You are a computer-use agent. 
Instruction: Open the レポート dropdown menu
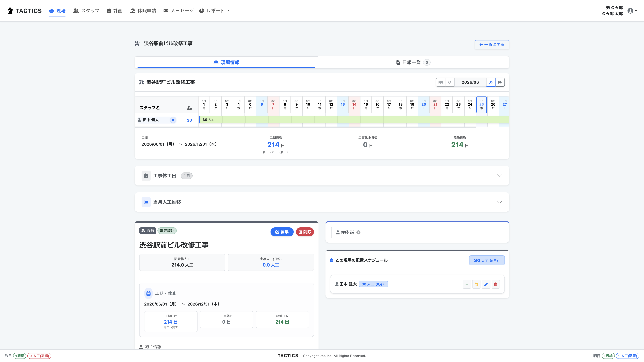click(x=215, y=11)
